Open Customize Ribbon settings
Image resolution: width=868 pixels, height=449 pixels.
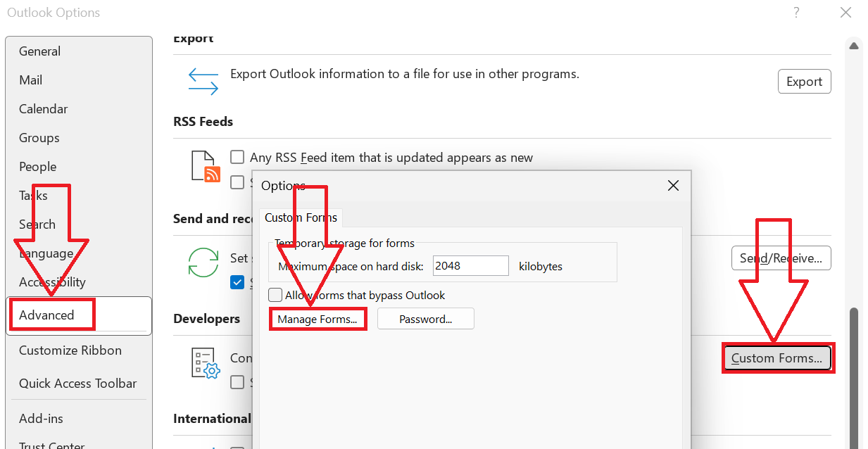[x=70, y=350]
